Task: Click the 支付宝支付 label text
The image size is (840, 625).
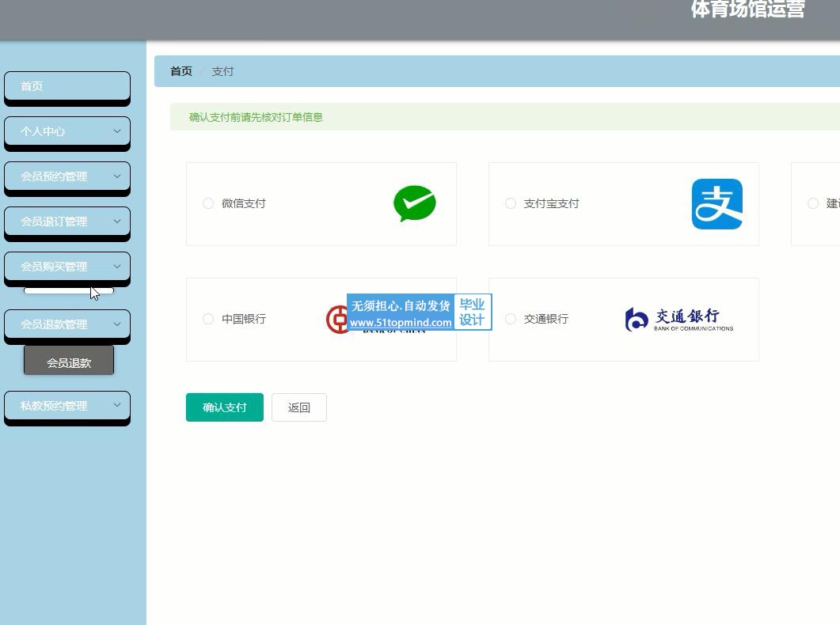Action: pyautogui.click(x=551, y=203)
